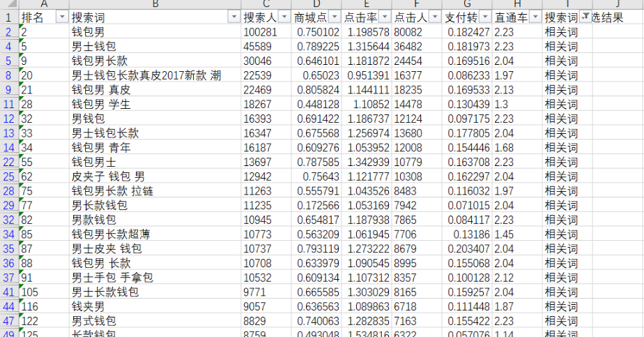Select the cell with search count 100281
Image resolution: width=644 pixels, height=337 pixels.
(x=261, y=32)
